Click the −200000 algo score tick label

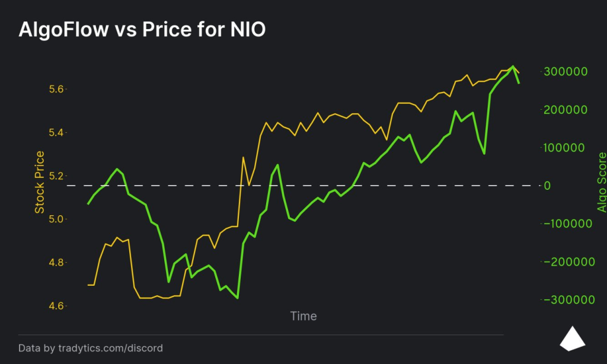tap(567, 261)
